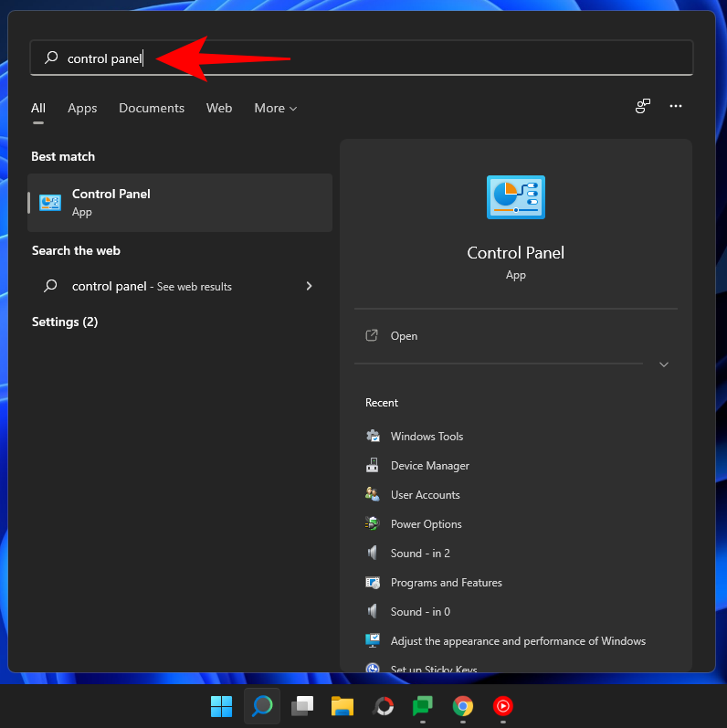Image resolution: width=727 pixels, height=728 pixels.
Task: Expand web results arrow for control panel
Action: [x=309, y=286]
